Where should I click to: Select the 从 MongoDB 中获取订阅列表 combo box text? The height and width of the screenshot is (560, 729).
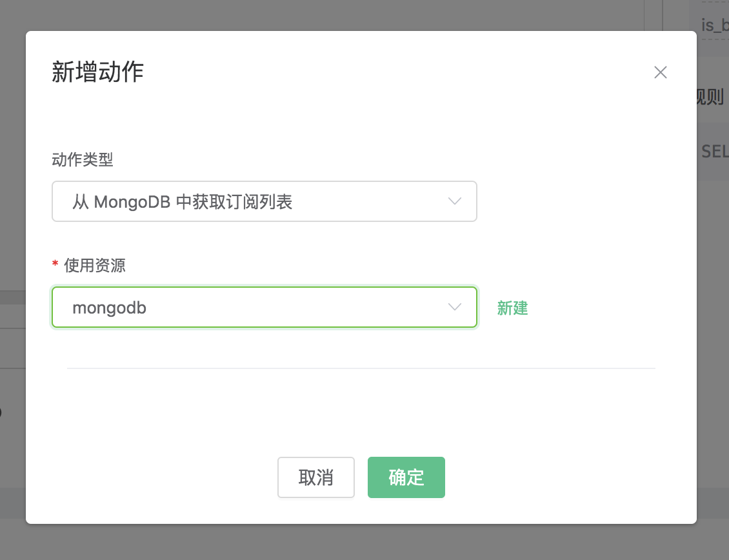click(x=183, y=202)
